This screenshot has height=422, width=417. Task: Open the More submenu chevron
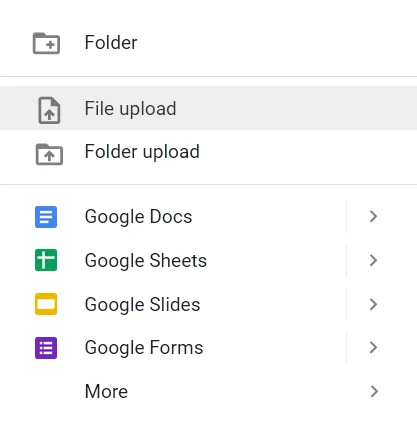tap(374, 391)
